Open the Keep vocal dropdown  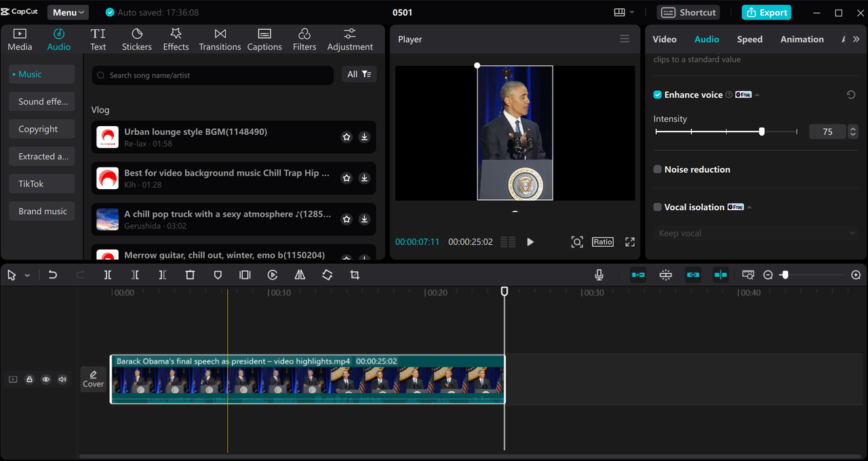tap(756, 233)
